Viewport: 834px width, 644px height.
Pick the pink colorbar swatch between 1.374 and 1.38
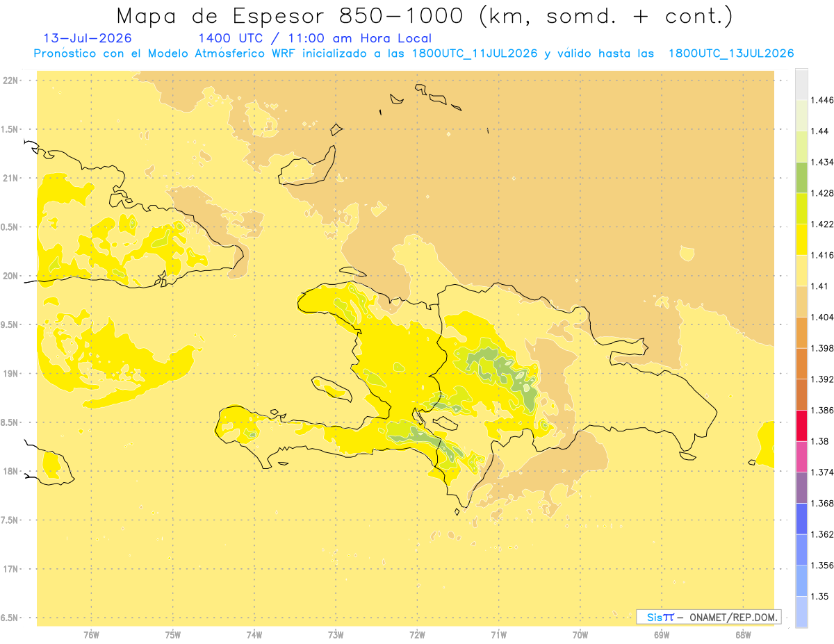coord(801,456)
